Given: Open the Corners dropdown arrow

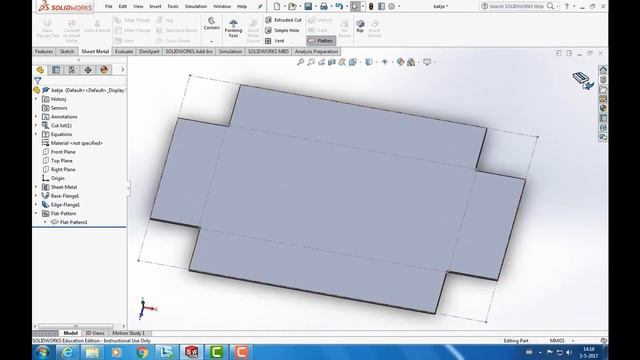Looking at the screenshot, I should [211, 41].
